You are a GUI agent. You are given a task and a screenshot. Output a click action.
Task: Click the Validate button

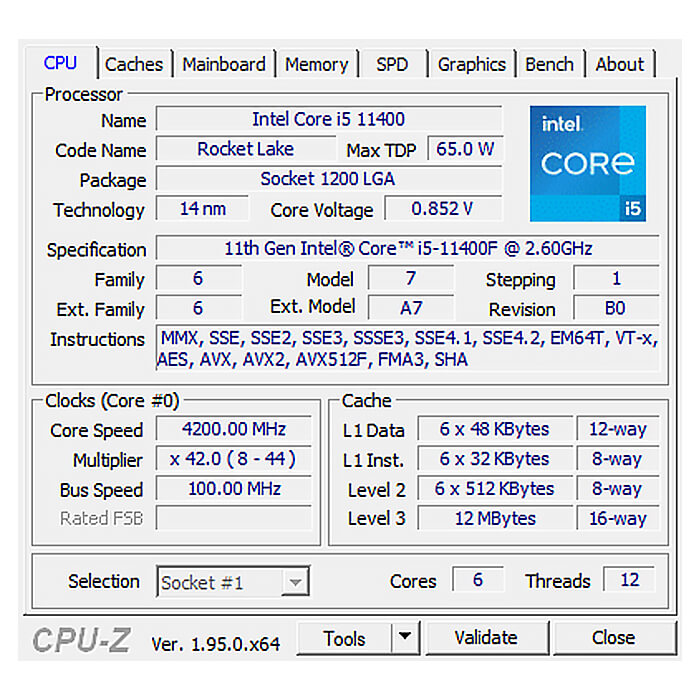487,638
